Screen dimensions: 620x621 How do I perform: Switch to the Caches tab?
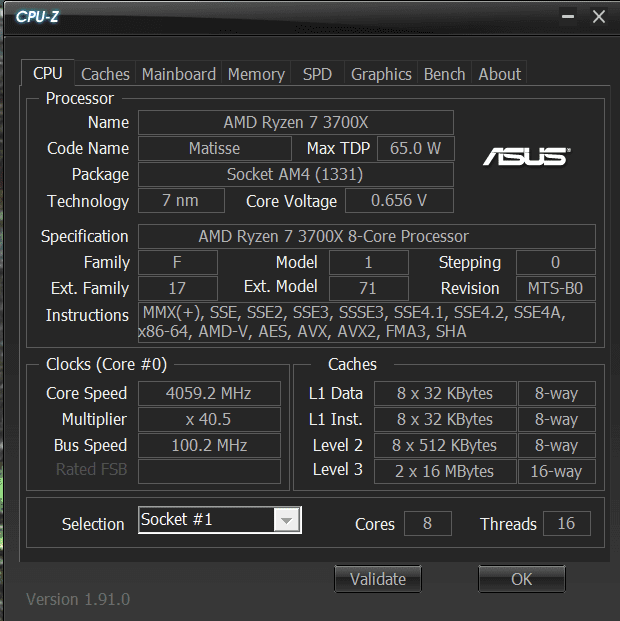(x=105, y=74)
